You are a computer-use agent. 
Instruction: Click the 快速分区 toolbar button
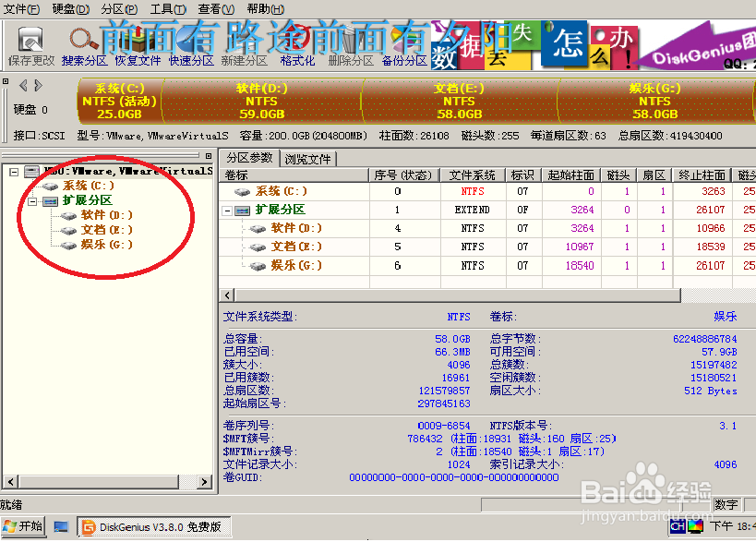coord(191,46)
